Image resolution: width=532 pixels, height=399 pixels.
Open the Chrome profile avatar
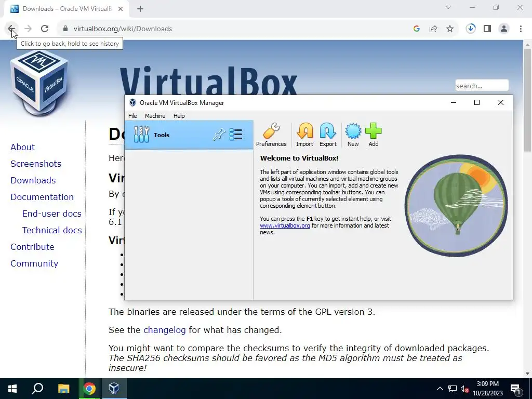(x=504, y=29)
